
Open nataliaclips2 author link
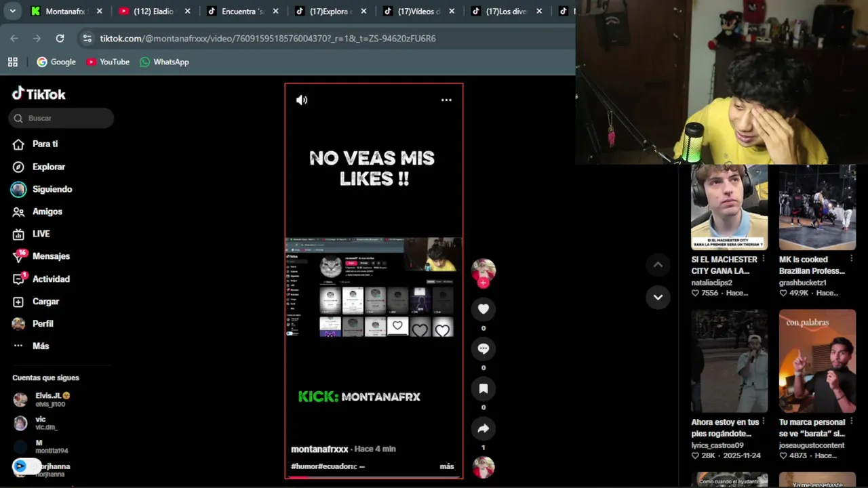click(x=711, y=283)
